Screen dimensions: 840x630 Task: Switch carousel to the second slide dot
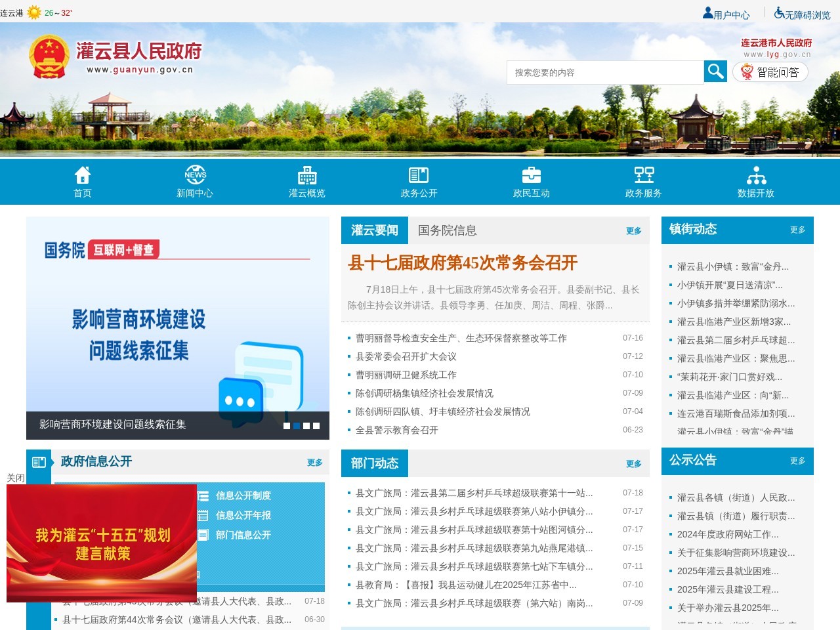[297, 425]
